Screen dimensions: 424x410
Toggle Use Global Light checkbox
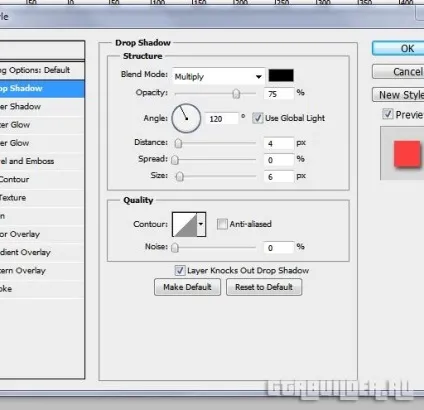click(258, 118)
